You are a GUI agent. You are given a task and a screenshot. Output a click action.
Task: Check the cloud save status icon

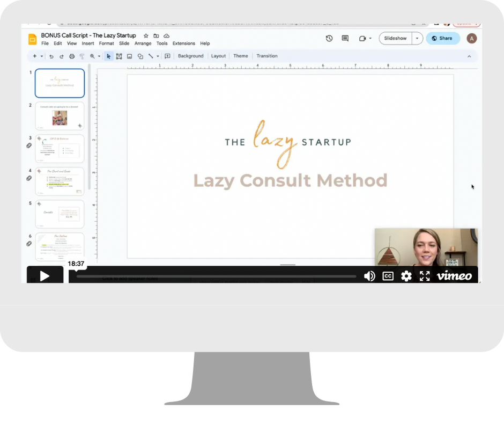pos(167,36)
